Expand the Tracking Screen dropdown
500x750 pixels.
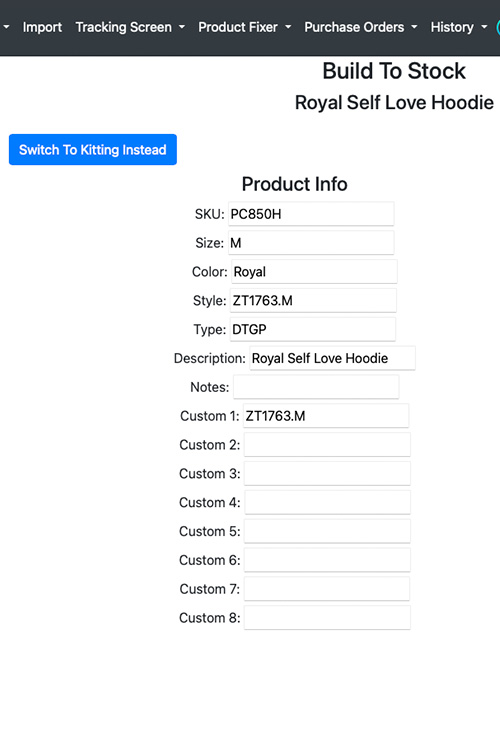point(130,27)
